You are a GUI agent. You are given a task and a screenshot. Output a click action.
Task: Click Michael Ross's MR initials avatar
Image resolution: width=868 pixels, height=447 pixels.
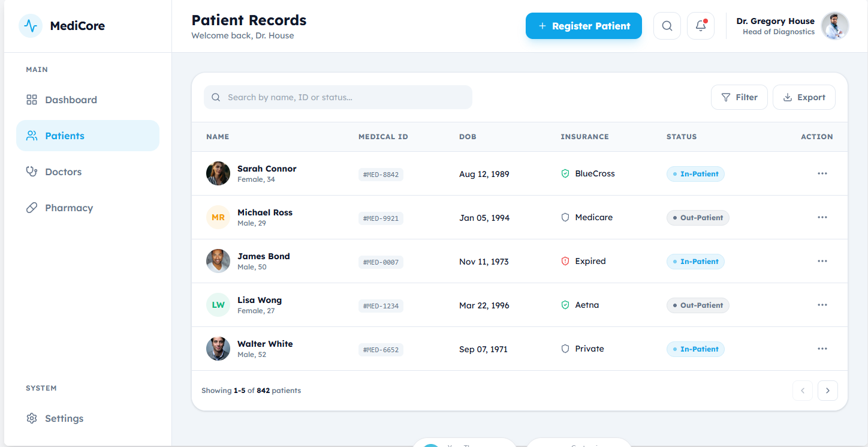218,217
